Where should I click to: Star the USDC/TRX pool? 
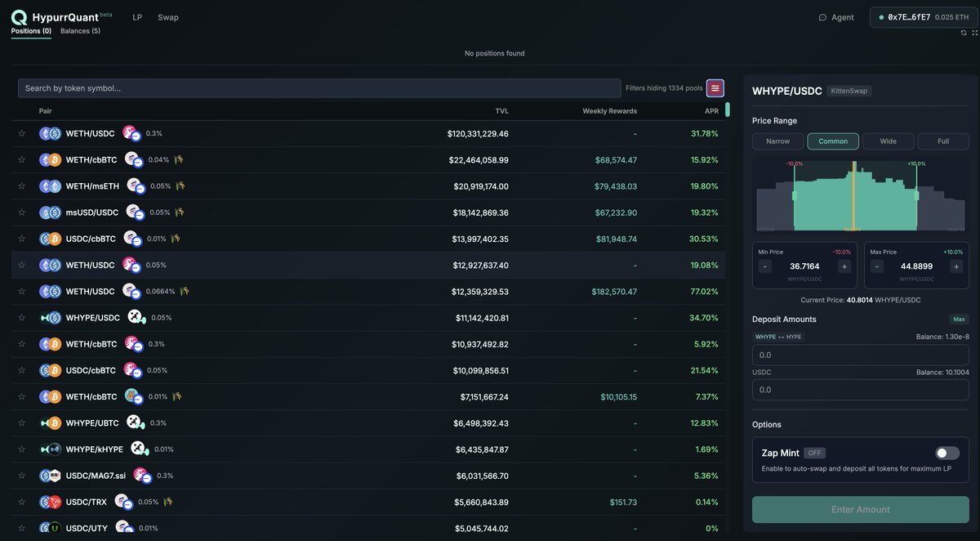pyautogui.click(x=22, y=502)
